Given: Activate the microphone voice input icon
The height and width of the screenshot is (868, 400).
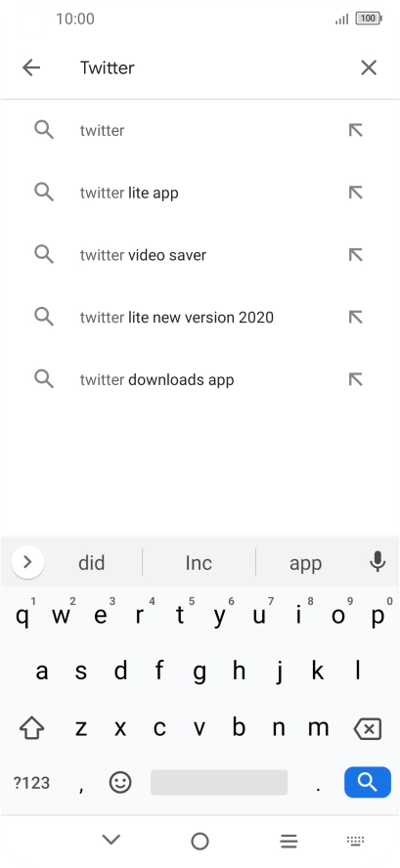Looking at the screenshot, I should pos(378,562).
